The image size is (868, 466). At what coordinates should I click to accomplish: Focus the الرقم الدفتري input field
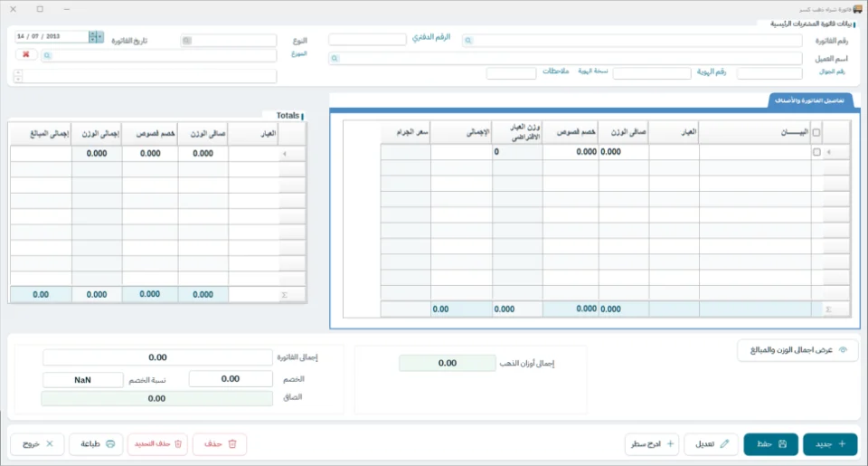click(368, 39)
